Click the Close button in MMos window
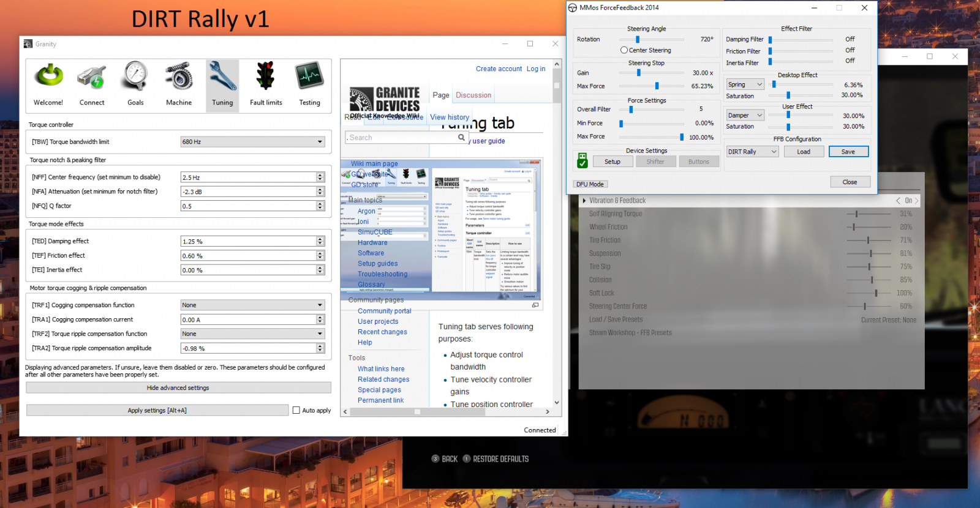980x508 pixels. tap(850, 182)
